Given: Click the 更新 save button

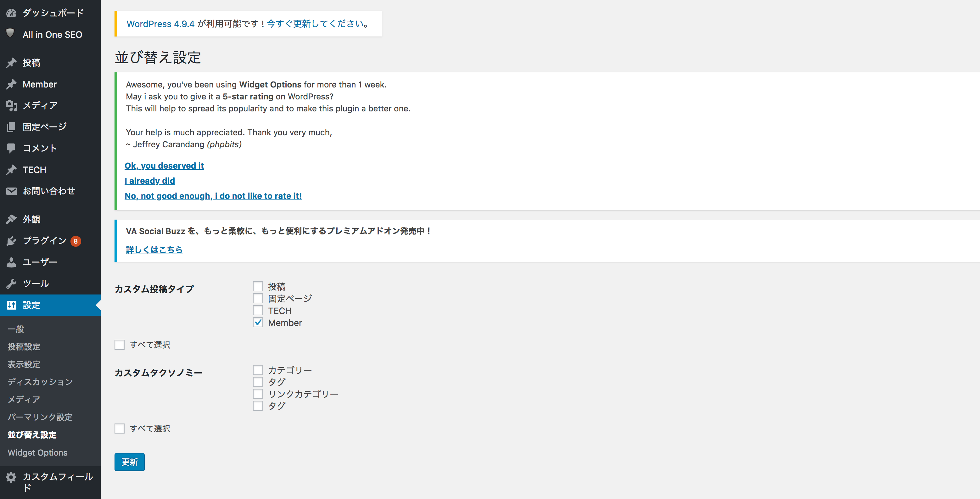Looking at the screenshot, I should tap(129, 462).
